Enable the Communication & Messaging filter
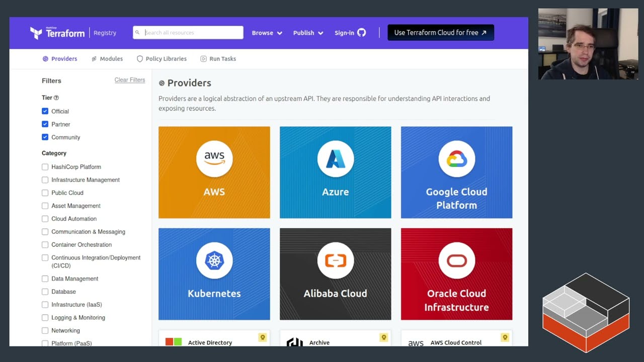644x362 pixels. coord(45,232)
